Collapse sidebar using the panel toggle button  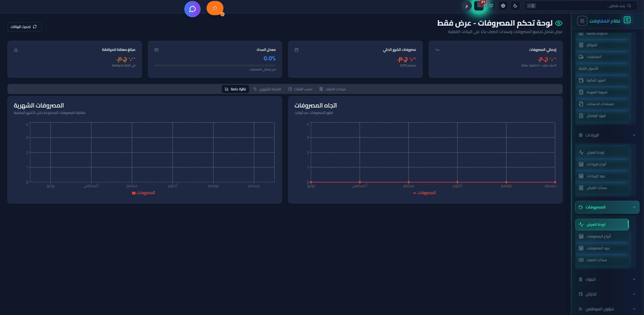pos(582,21)
